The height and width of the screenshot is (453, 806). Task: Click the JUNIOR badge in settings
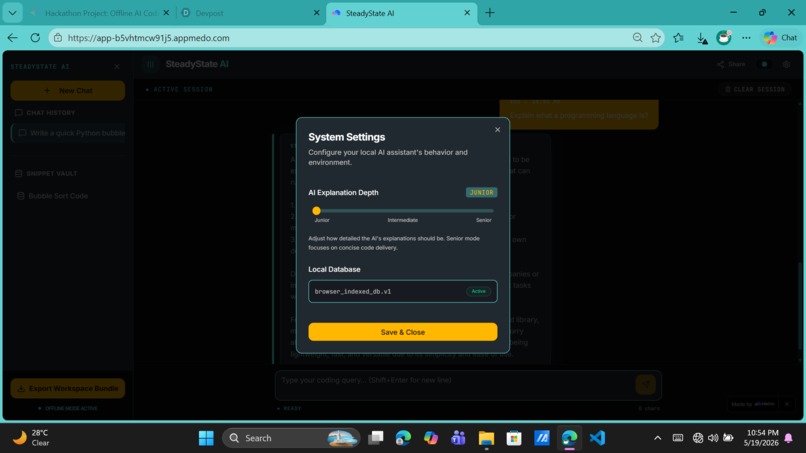click(x=481, y=192)
